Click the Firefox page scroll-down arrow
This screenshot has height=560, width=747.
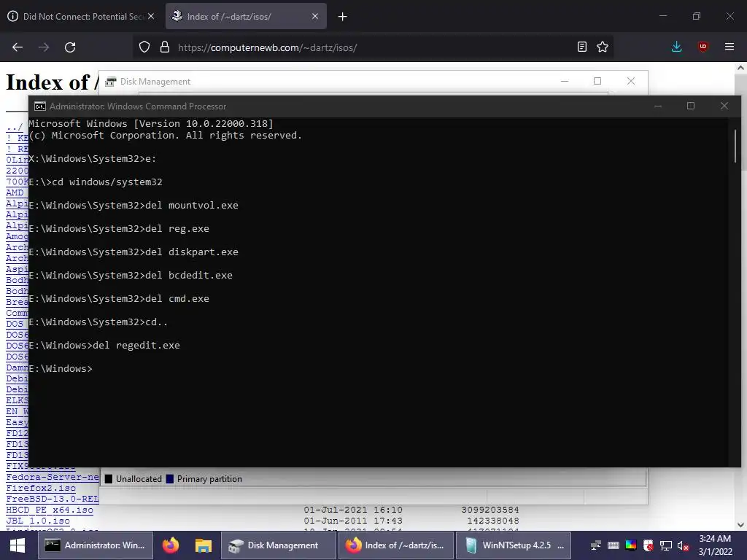click(x=740, y=525)
